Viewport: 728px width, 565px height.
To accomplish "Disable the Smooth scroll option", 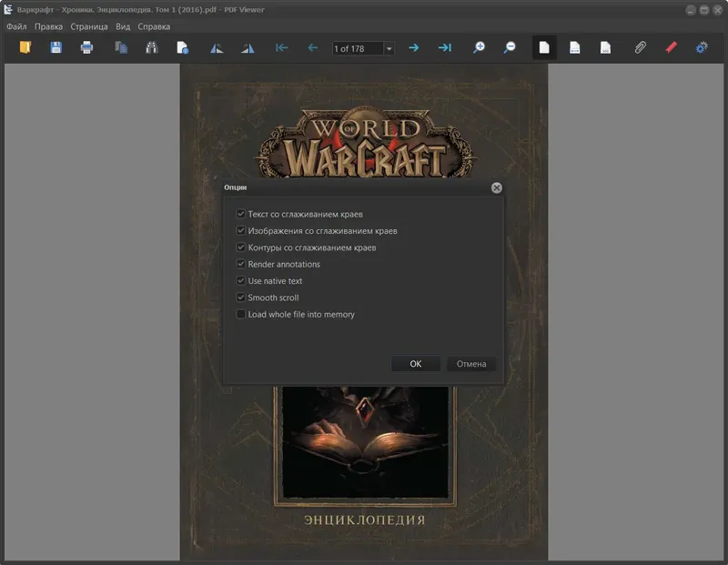I will (240, 298).
